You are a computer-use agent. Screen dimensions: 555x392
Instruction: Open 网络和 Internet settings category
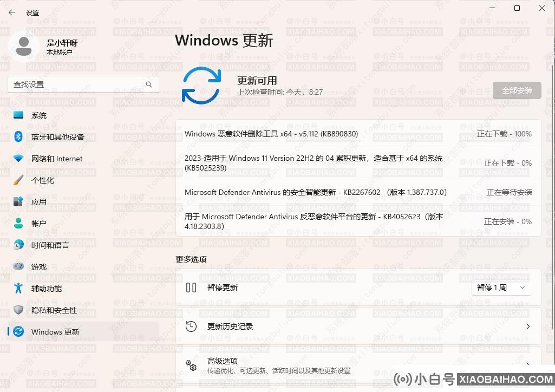pyautogui.click(x=83, y=159)
